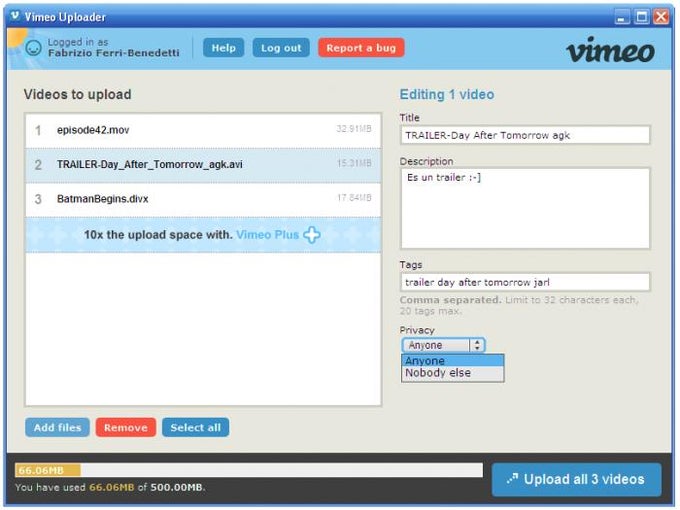Click the Add files button
Viewport: 680px width, 510px height.
(x=57, y=428)
